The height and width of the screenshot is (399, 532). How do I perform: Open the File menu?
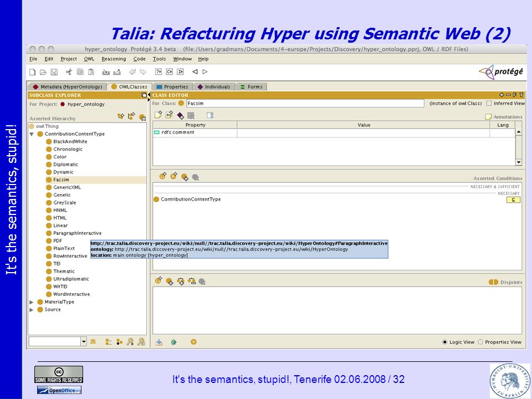click(x=33, y=59)
